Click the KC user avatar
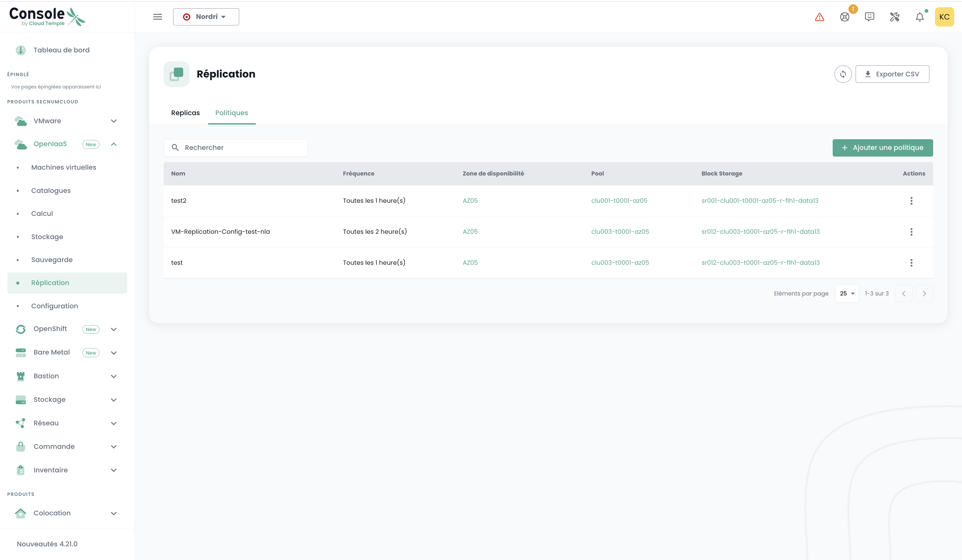This screenshot has height=560, width=962. 944,17
